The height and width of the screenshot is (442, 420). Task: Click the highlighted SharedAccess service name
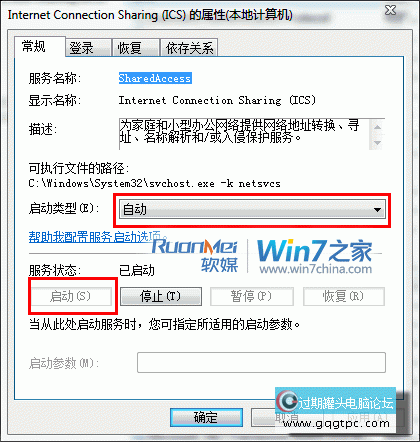click(x=155, y=78)
